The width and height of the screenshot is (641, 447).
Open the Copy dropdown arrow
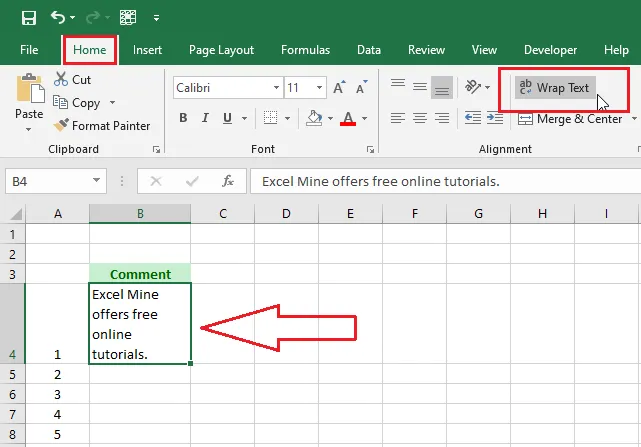[112, 102]
